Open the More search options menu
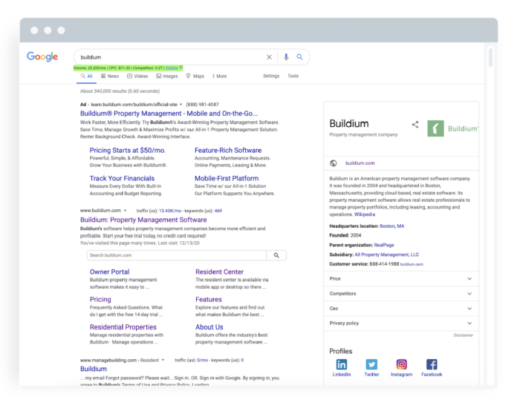Screen dimensions: 520x420 point(220,76)
